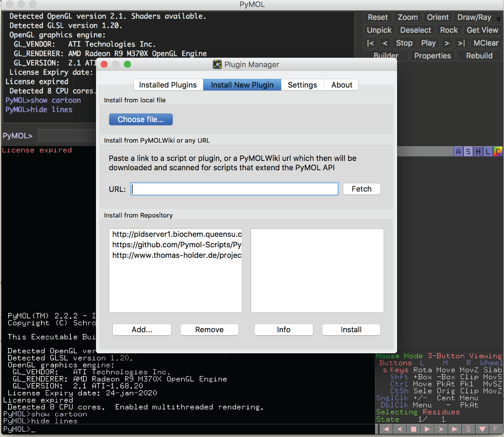Screen dimensions: 504x437
Task: Click the S show button in object panel
Action: coord(468,151)
